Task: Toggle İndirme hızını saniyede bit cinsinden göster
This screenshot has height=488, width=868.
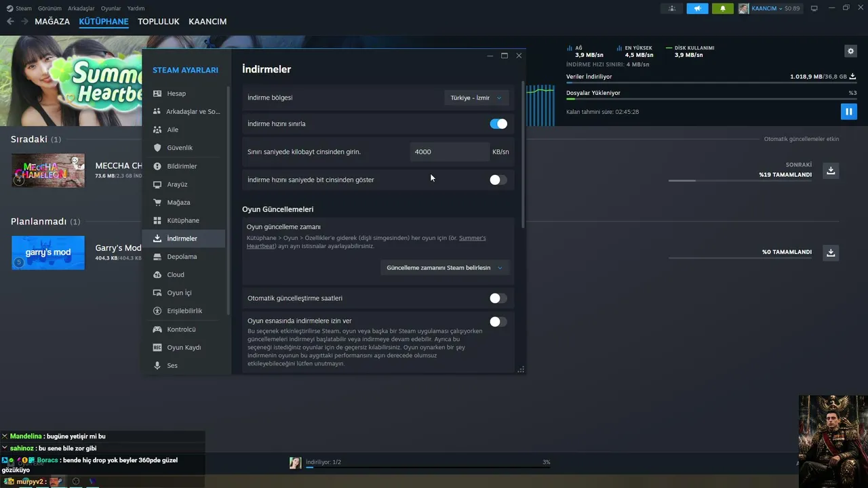Action: (498, 180)
